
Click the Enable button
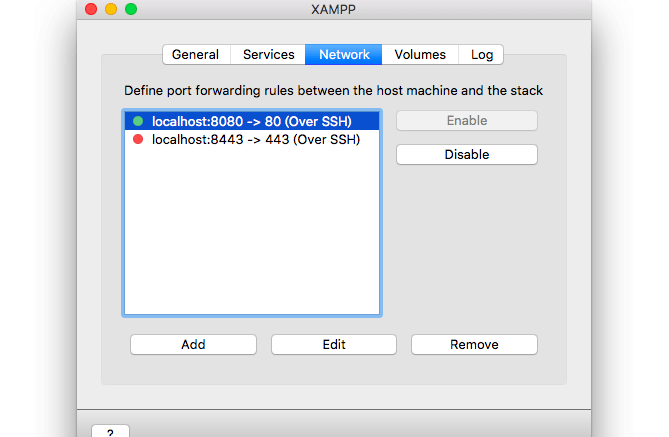[467, 121]
